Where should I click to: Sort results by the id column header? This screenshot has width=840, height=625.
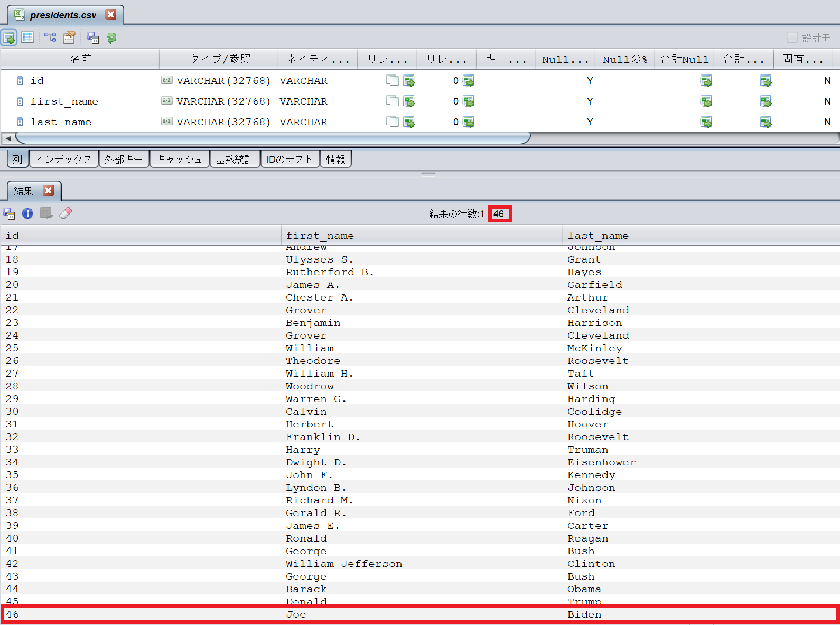(x=141, y=236)
